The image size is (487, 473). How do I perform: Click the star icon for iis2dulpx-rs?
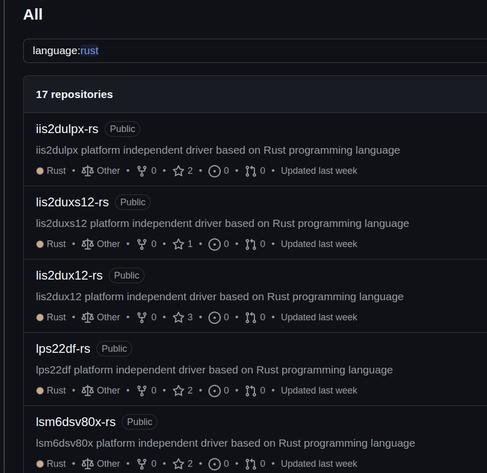click(x=178, y=171)
